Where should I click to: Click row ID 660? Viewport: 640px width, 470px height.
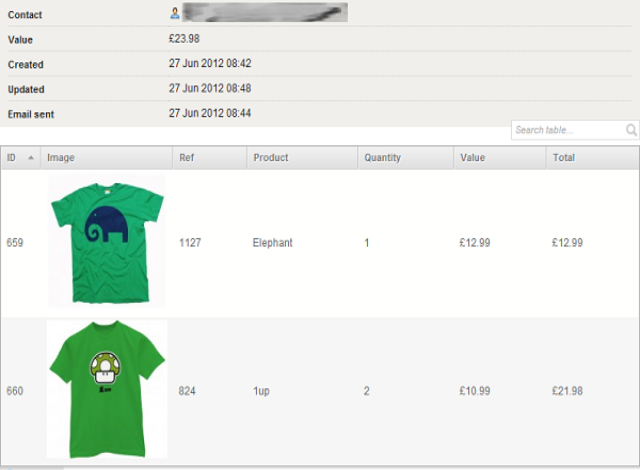pyautogui.click(x=15, y=391)
